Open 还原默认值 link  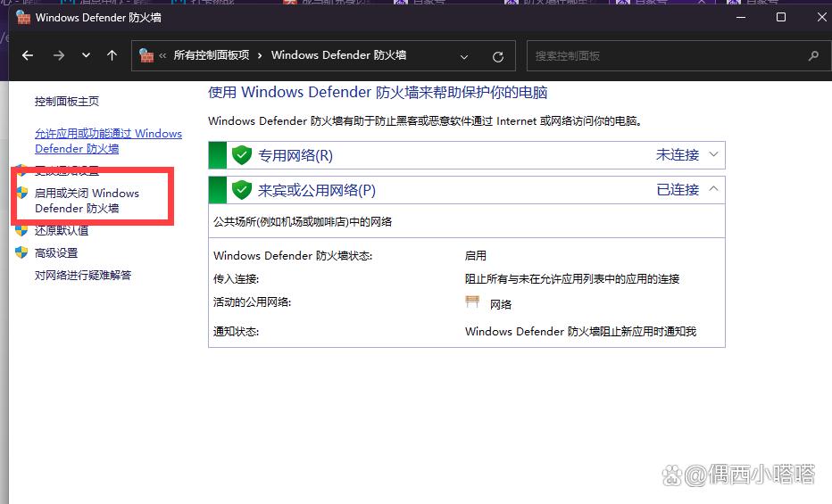pos(62,230)
